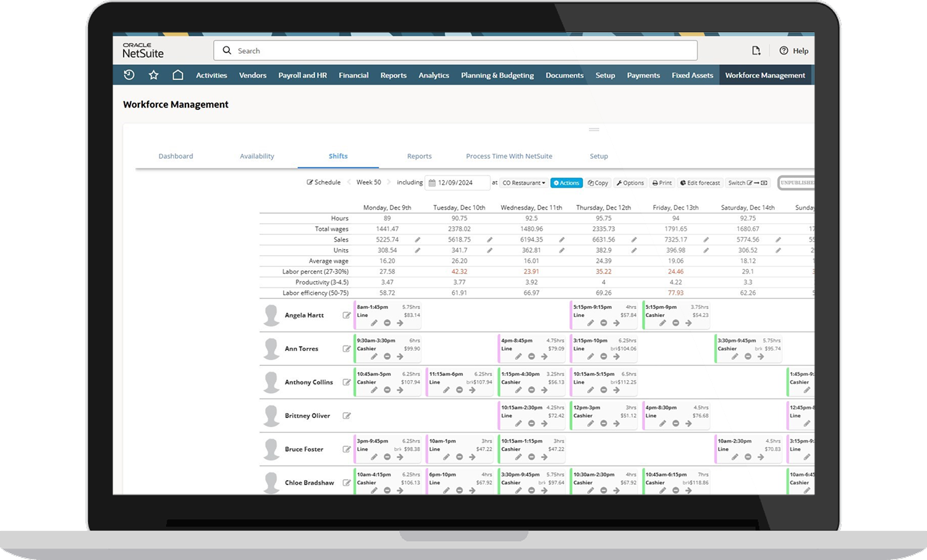Viewport: 927px width, 560px height.
Task: Open the Copy schedule tool
Action: [x=598, y=182]
